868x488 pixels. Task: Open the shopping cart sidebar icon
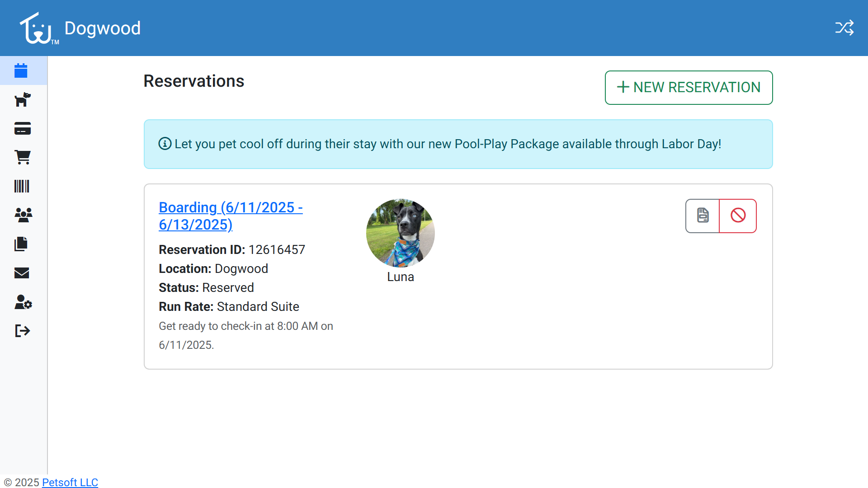coord(22,157)
